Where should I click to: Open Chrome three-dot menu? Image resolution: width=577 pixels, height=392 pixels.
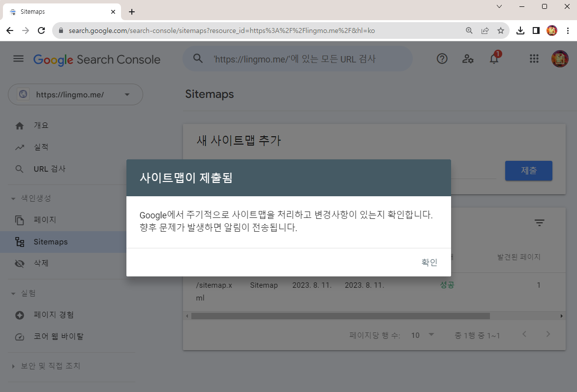pos(568,30)
